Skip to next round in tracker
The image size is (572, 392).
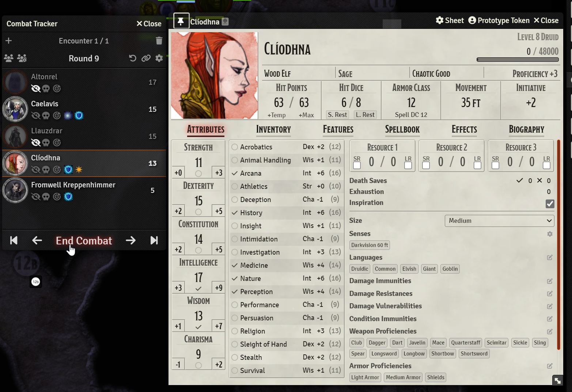point(154,240)
